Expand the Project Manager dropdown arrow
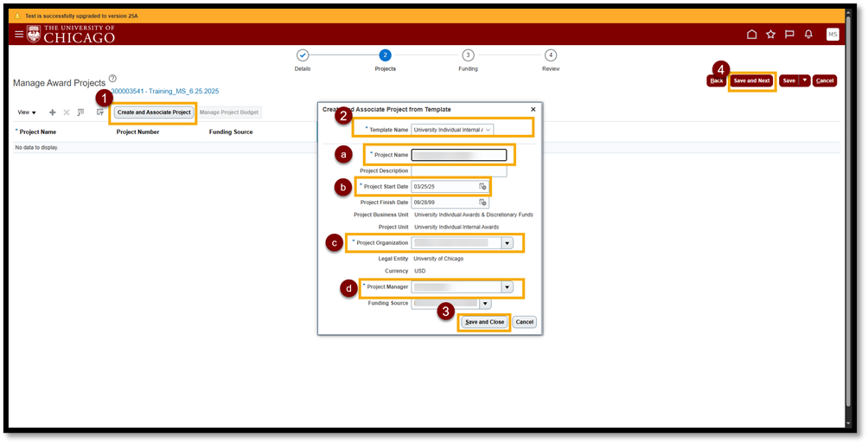The width and height of the screenshot is (868, 444). pyautogui.click(x=507, y=286)
